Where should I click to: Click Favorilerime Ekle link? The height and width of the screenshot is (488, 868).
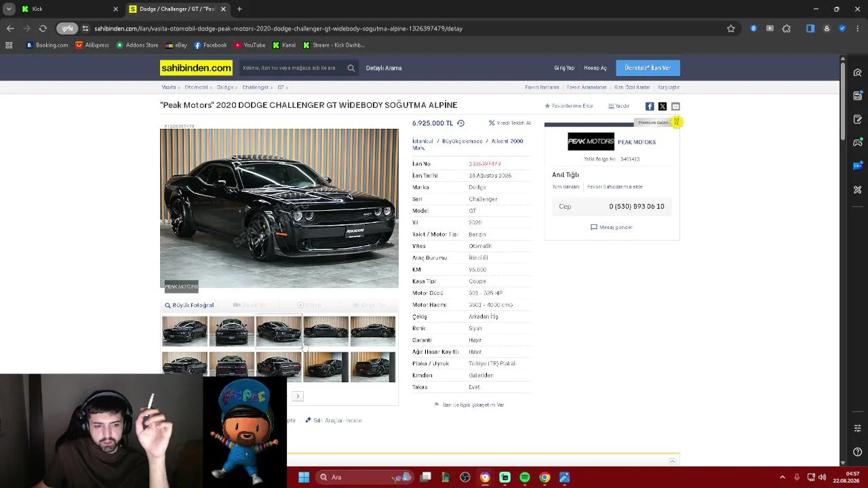569,106
